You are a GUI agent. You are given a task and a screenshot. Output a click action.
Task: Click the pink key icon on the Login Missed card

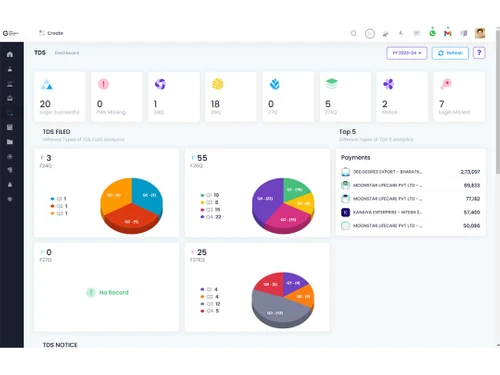tap(446, 84)
